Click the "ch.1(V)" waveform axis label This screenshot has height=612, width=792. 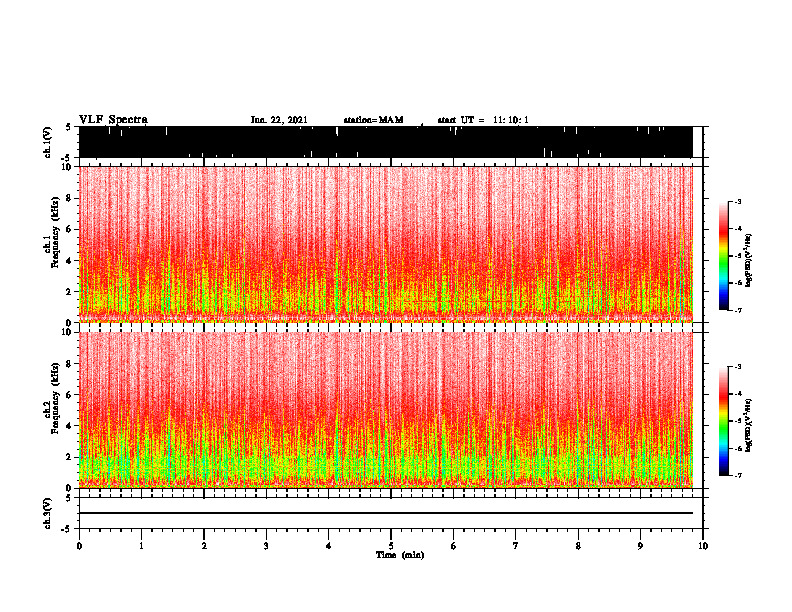click(48, 142)
